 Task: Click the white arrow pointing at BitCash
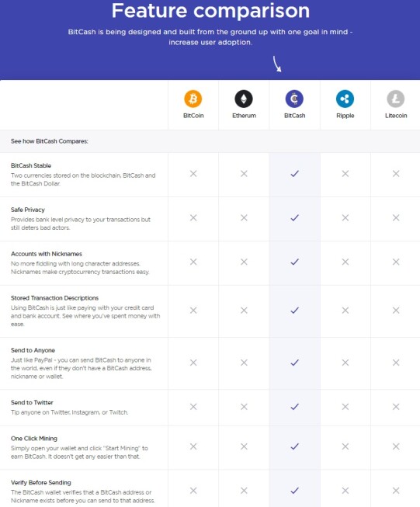coord(277,64)
